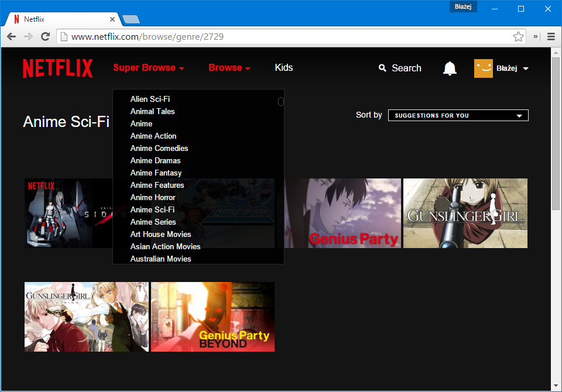562x392 pixels.
Task: Open a new browser tab
Action: tap(131, 19)
